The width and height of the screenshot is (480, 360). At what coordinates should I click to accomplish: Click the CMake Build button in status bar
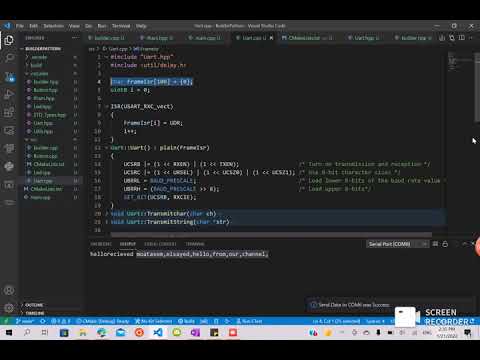tap(187, 321)
